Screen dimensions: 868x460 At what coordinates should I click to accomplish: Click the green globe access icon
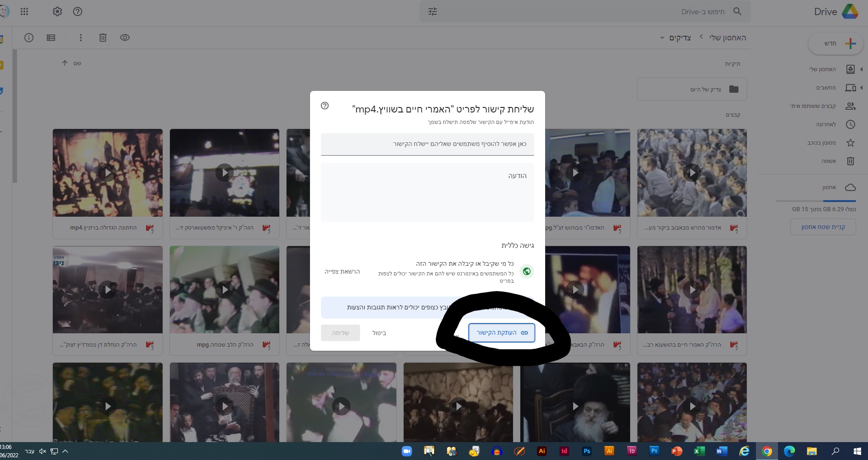(x=527, y=271)
